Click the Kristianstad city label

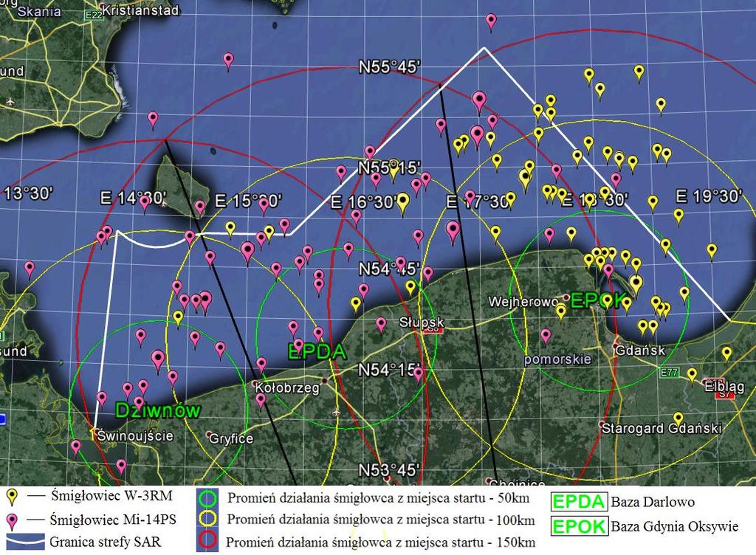click(140, 11)
